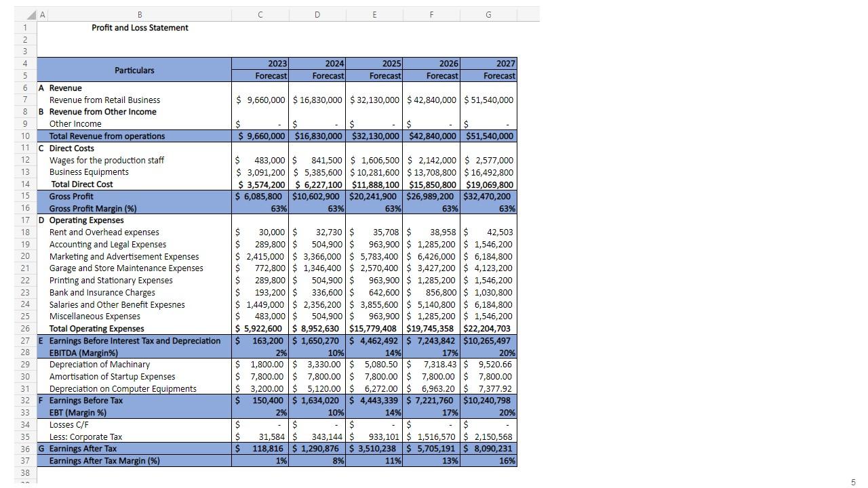Click the Revenue from Retail Business cell
The height and width of the screenshot is (488, 868).
coord(104,100)
